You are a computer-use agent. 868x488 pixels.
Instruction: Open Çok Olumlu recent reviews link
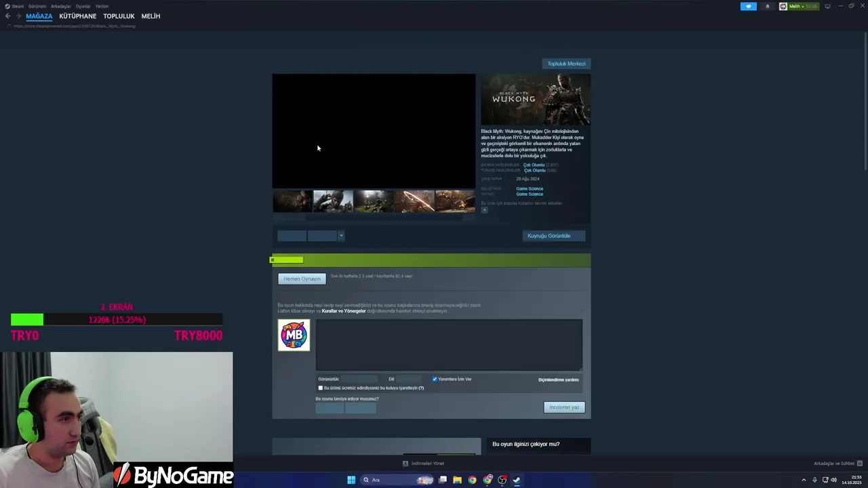tap(534, 165)
